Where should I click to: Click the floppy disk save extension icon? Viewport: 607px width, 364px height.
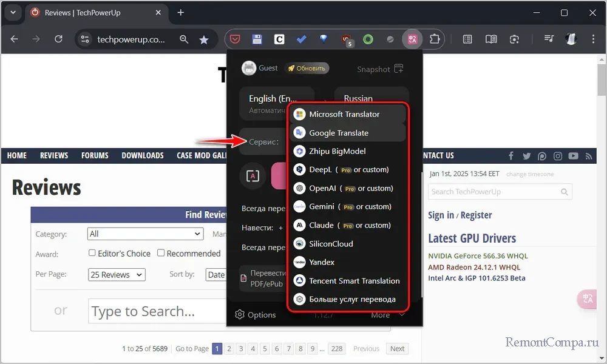(x=257, y=39)
